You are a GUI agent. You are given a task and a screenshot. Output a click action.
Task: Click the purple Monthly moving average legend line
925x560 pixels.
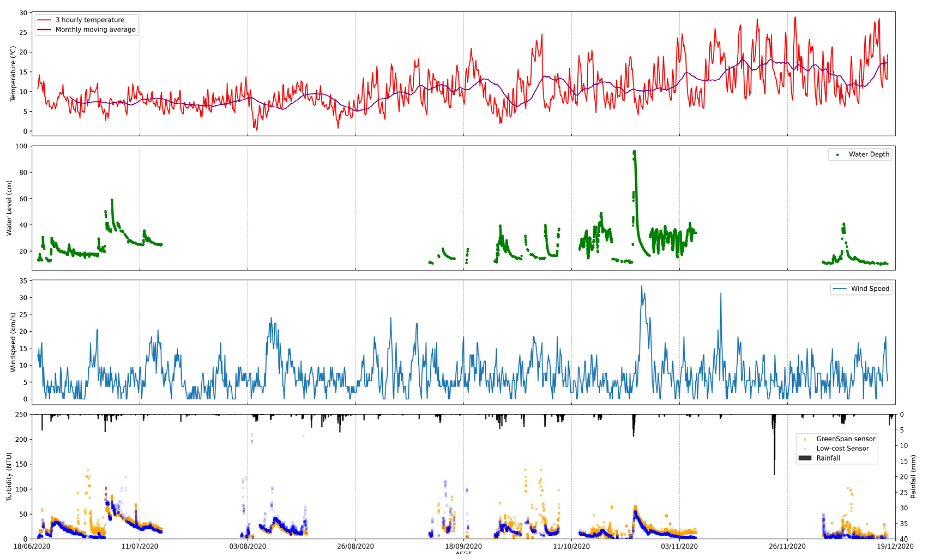point(44,30)
